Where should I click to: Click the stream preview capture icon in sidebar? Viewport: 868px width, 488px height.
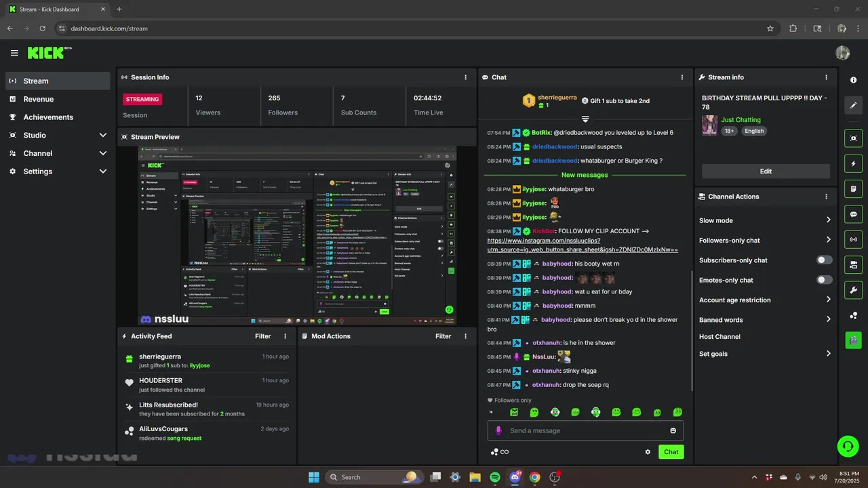coord(853,138)
